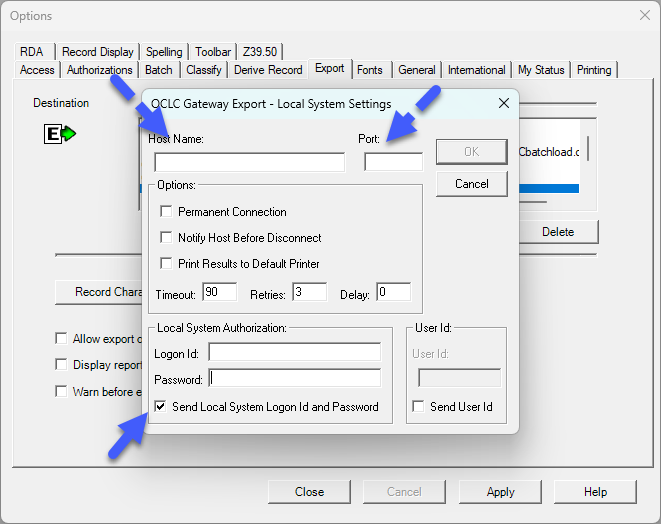Viewport: 661px width, 524px height.
Task: Click the Help button
Action: click(x=595, y=492)
